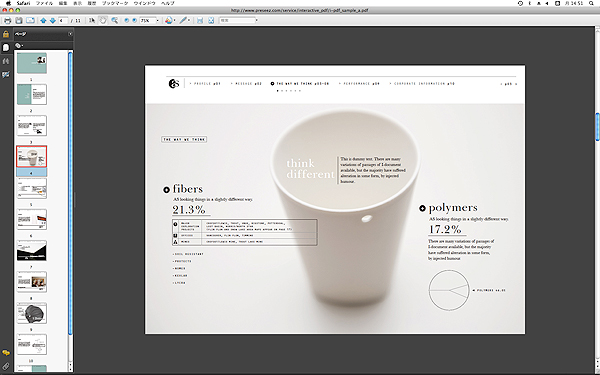
Task: Go to the next page with the down arrow
Action: [52, 20]
